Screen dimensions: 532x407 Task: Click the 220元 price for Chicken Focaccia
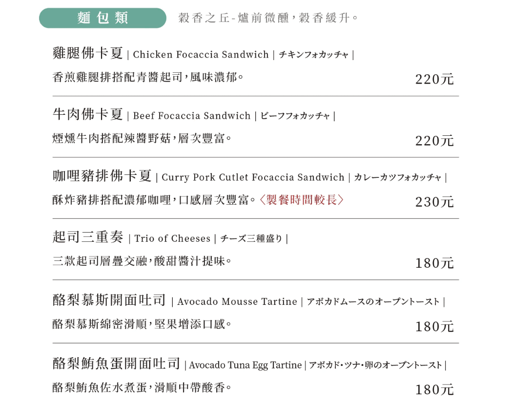tap(434, 79)
